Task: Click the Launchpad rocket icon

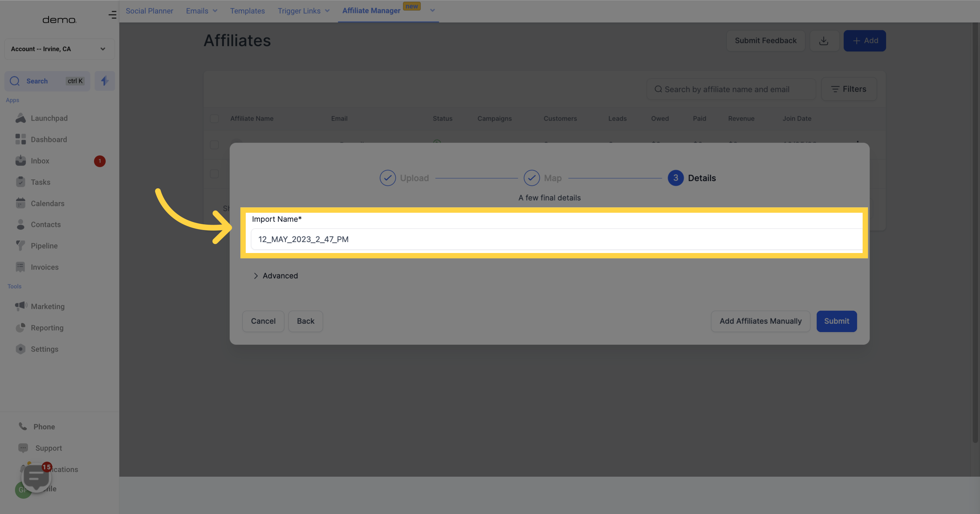Action: point(21,118)
